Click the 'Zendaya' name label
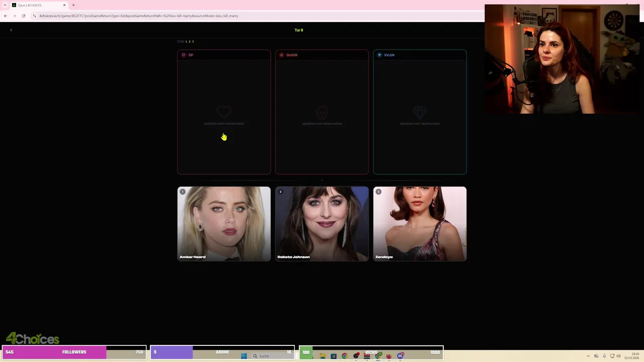The width and height of the screenshot is (644, 362). pos(384,257)
